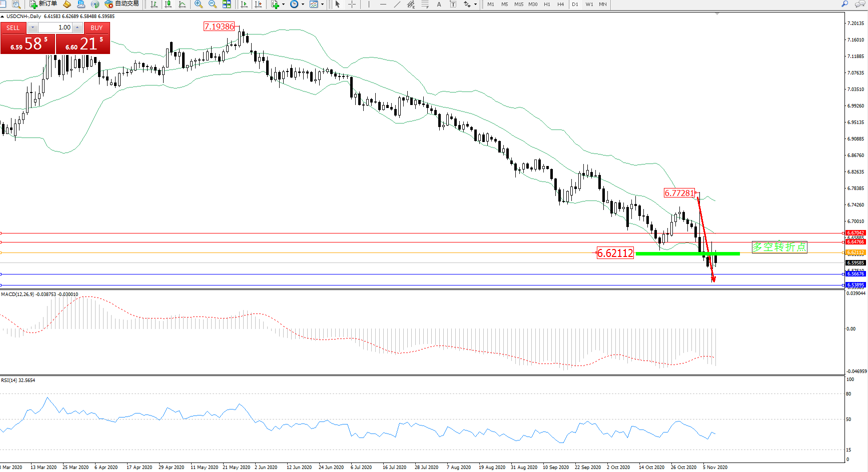Select the horizontal line drawing tool
The width and height of the screenshot is (868, 472).
coord(383,4)
